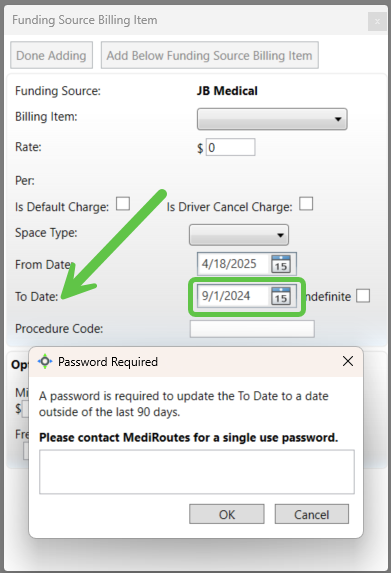Screen dimensions: 391x573
Task: Click the Password Required dialog title bar
Action: (196, 362)
